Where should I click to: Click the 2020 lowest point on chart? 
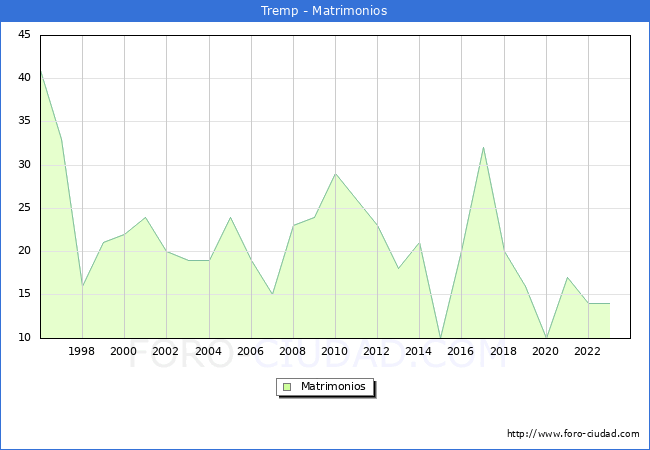pyautogui.click(x=546, y=338)
